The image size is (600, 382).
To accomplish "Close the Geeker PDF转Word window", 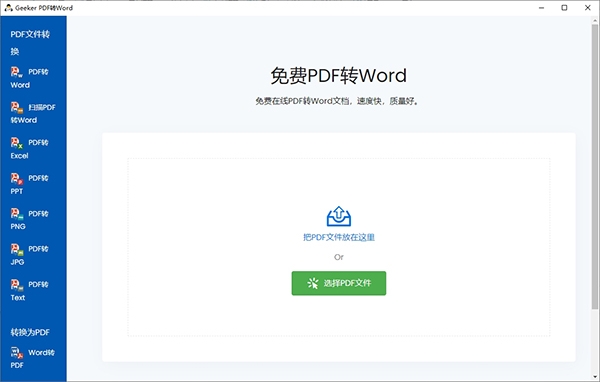I will 588,8.
